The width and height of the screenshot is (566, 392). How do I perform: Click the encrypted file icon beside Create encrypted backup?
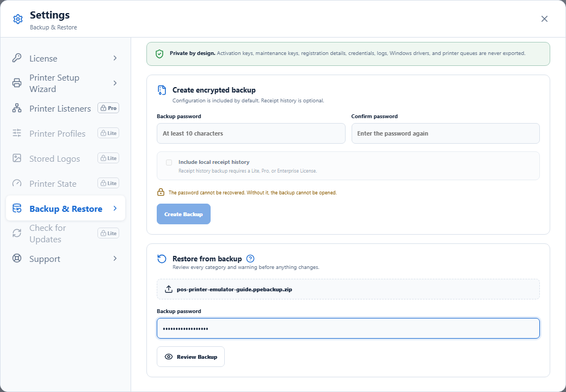(x=162, y=90)
